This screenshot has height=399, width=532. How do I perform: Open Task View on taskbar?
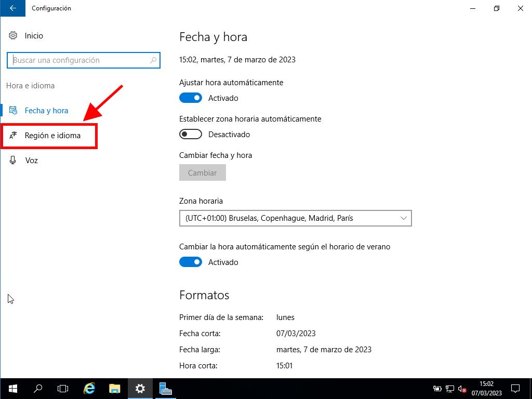[x=63, y=389]
